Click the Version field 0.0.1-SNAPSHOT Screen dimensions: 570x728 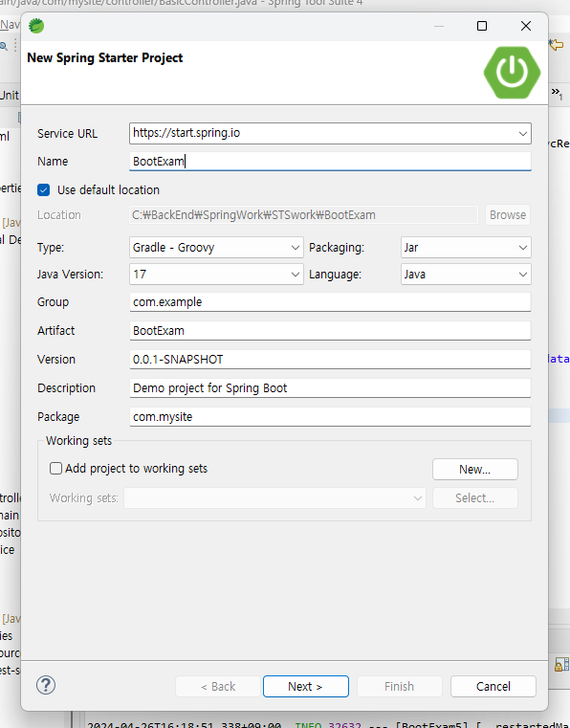330,360
